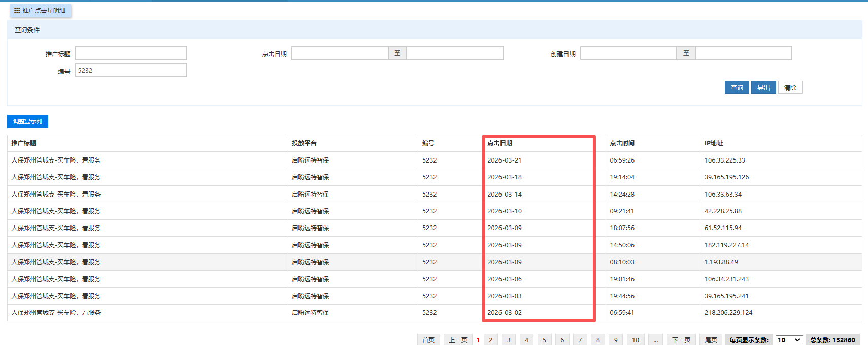Click the 点击日期 column header
The image size is (868, 355).
pos(499,143)
